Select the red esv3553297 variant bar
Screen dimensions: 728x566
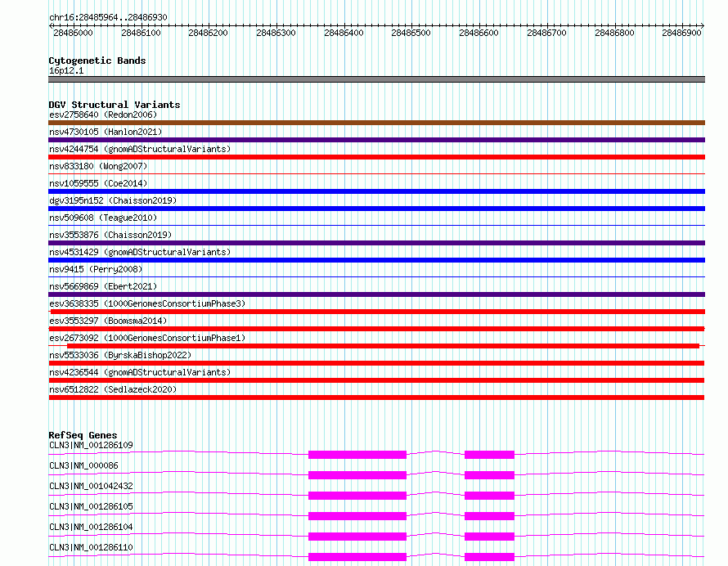[x=376, y=329]
